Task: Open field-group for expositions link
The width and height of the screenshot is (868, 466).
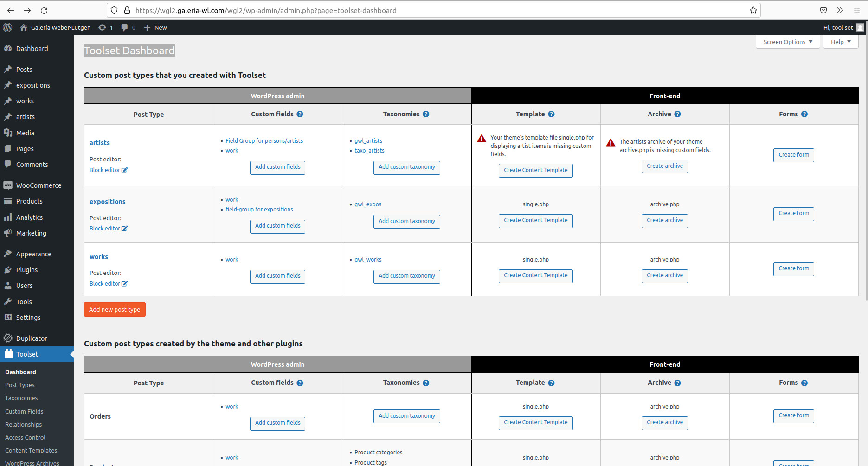Action: 259,210
